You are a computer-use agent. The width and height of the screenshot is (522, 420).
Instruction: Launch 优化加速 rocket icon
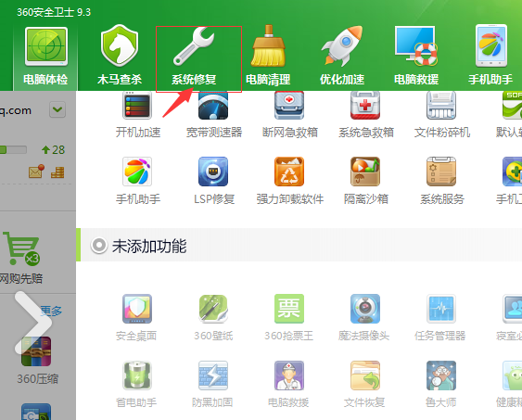(342, 45)
